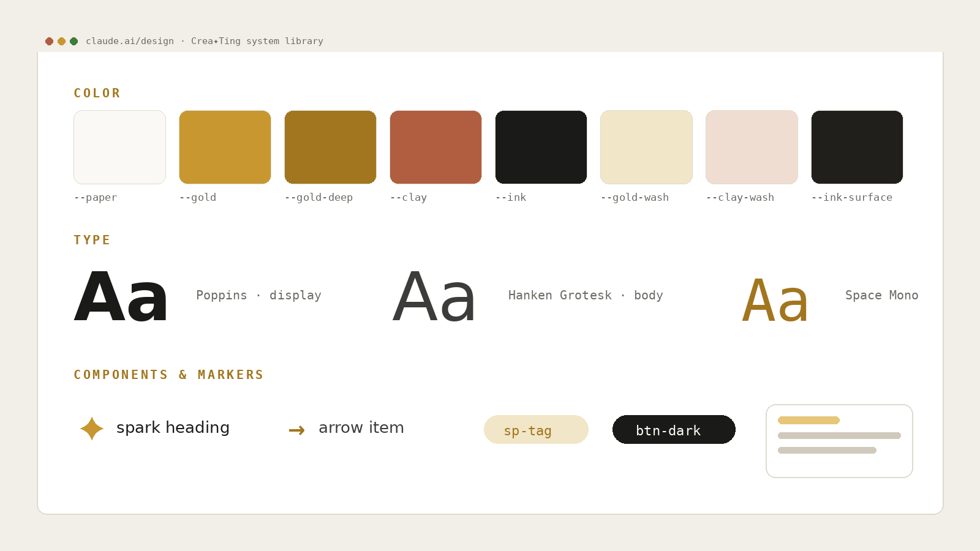
Task: Click the COMPONENTS & MARKERS heading
Action: (168, 375)
